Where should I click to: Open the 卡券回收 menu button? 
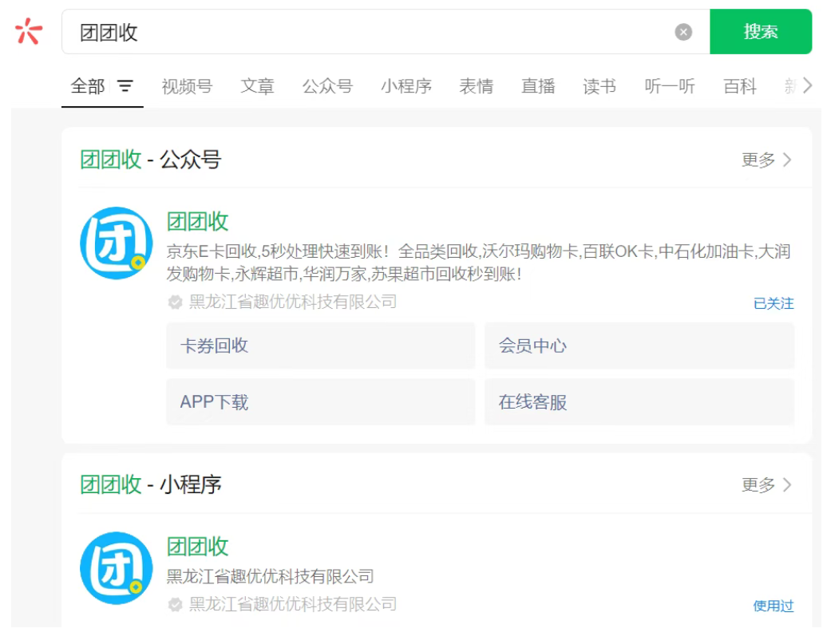click(321, 346)
